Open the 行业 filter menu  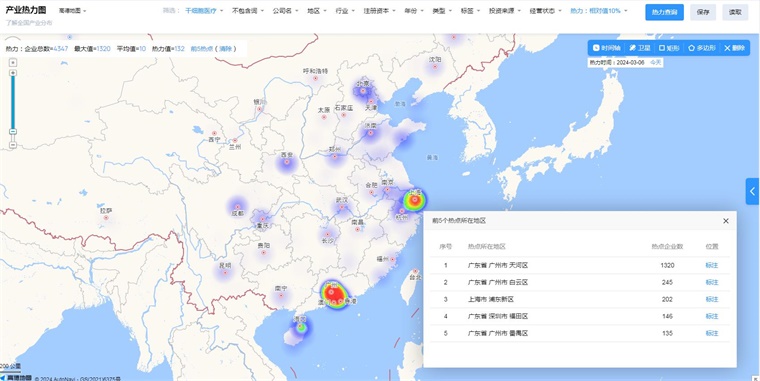pos(345,11)
